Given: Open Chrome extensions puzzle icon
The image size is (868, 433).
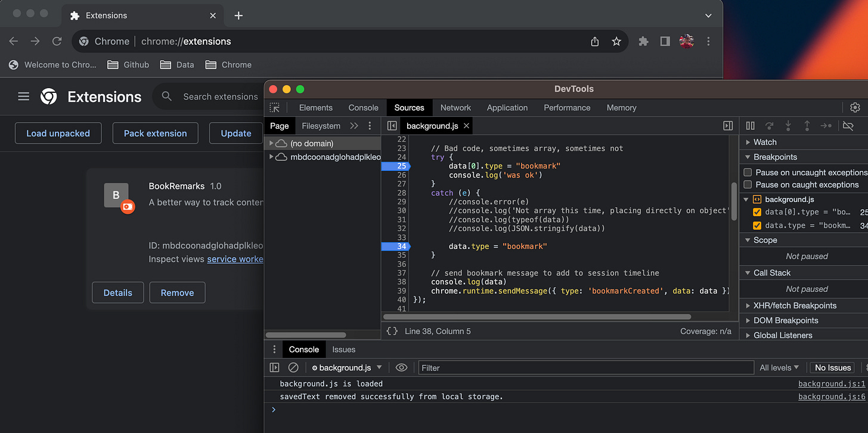Looking at the screenshot, I should [643, 41].
